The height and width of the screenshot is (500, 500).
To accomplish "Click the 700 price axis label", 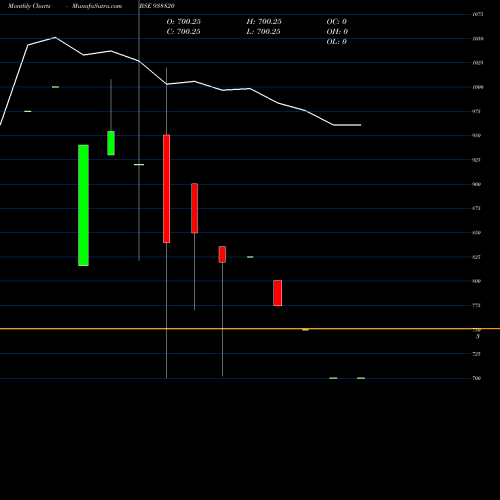I will click(476, 378).
